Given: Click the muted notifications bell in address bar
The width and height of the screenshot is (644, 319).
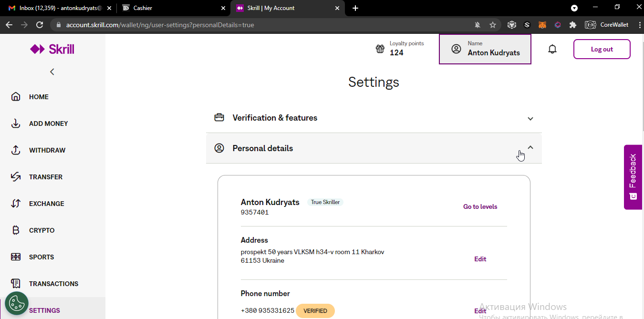Looking at the screenshot, I should click(478, 25).
